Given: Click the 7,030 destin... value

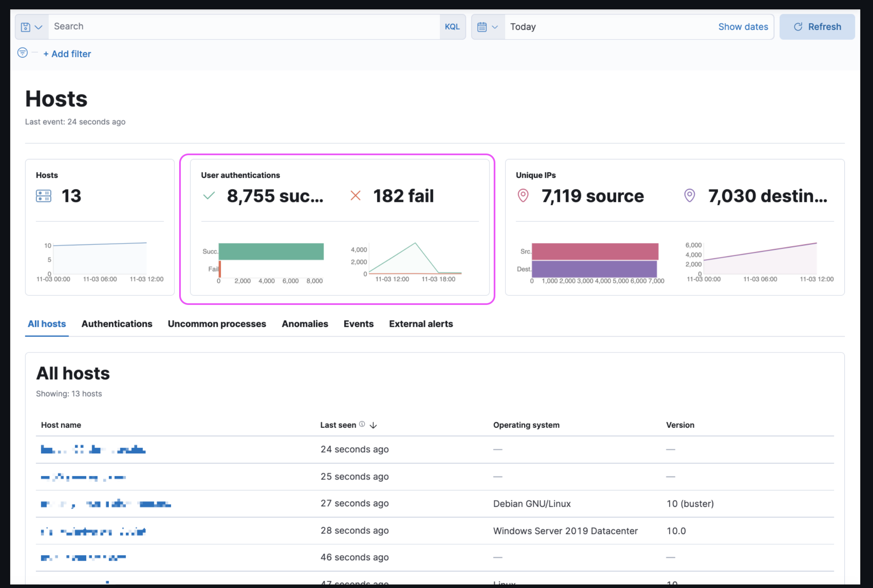Looking at the screenshot, I should (x=767, y=196).
